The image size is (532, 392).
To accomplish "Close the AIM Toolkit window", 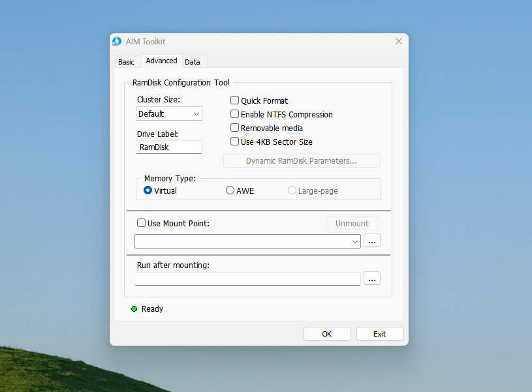I will pos(399,41).
